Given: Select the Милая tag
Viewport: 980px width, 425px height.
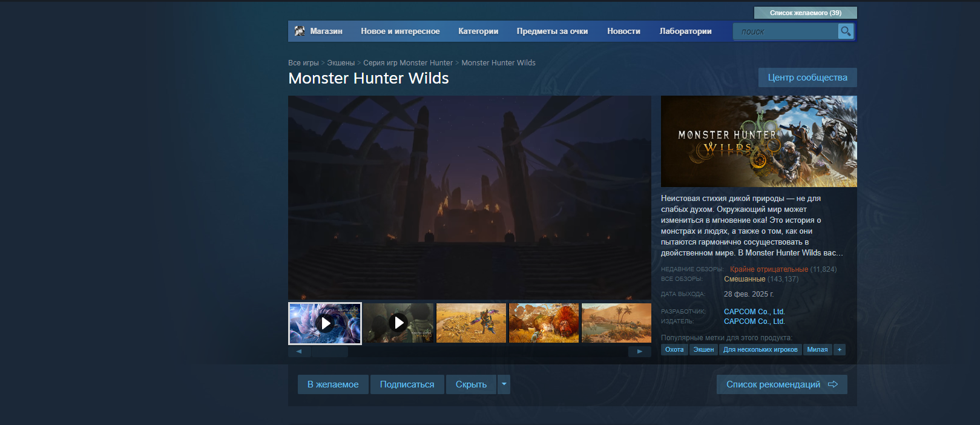Looking at the screenshot, I should (x=817, y=349).
